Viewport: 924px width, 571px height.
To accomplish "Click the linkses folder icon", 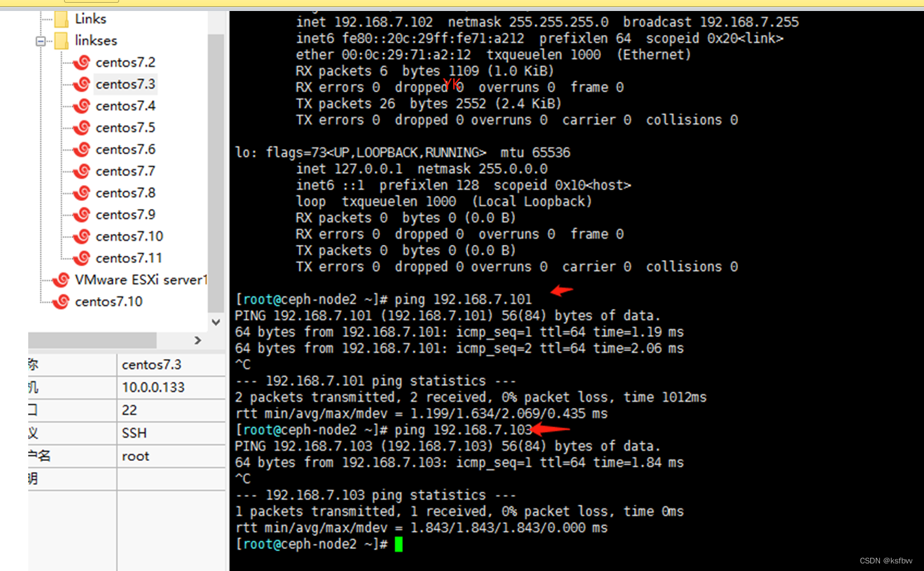I will (x=61, y=41).
